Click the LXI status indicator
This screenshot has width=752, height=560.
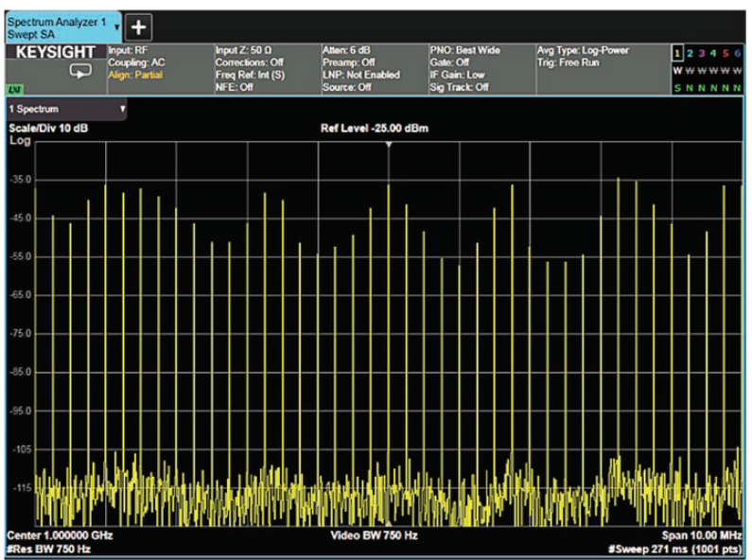(x=16, y=88)
